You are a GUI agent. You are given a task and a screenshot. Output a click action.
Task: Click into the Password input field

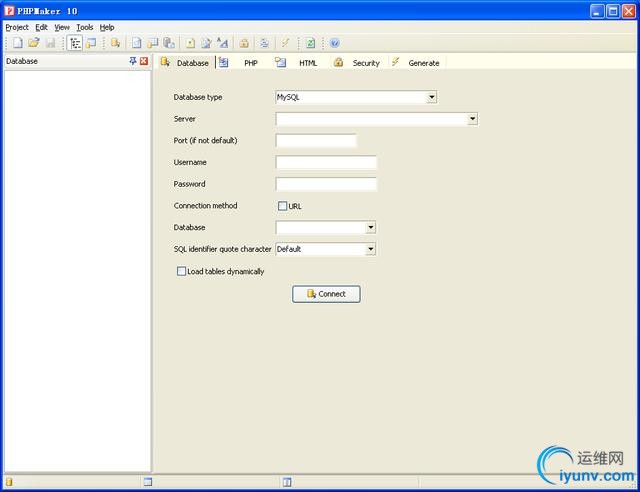tap(326, 184)
